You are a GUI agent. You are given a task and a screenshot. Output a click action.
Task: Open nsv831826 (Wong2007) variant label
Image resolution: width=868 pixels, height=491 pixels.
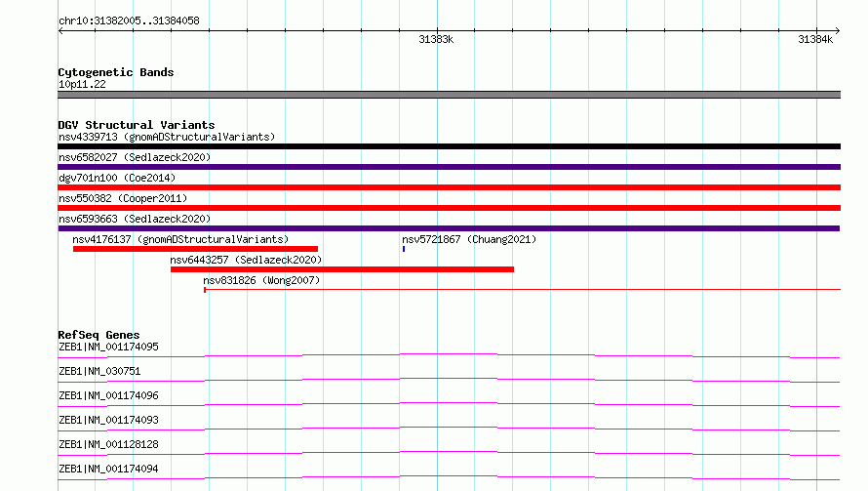click(x=261, y=280)
